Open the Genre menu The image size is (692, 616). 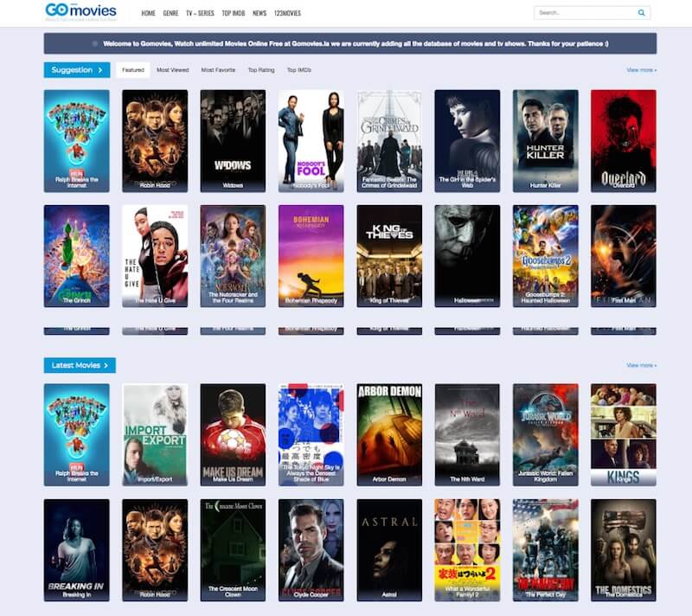pos(170,13)
